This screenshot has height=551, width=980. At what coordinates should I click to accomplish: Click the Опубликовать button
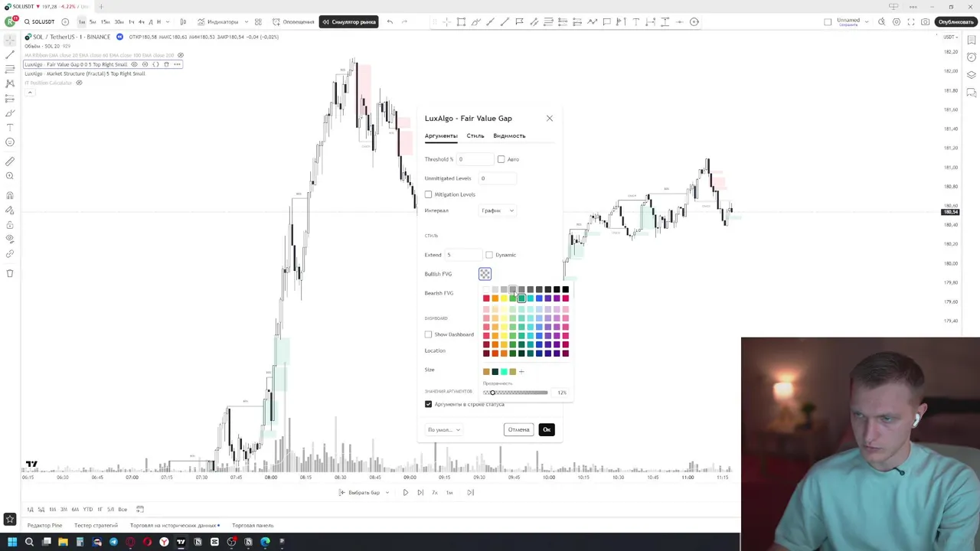(956, 21)
